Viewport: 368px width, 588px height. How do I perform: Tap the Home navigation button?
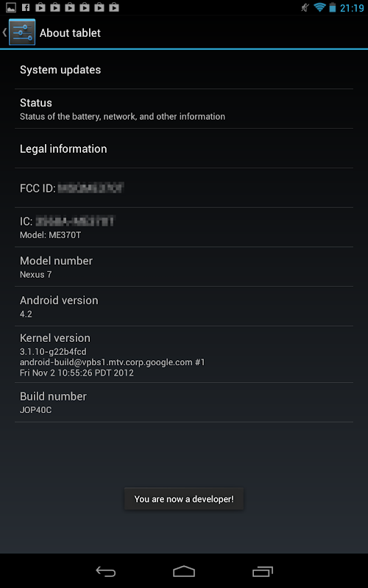tap(184, 571)
